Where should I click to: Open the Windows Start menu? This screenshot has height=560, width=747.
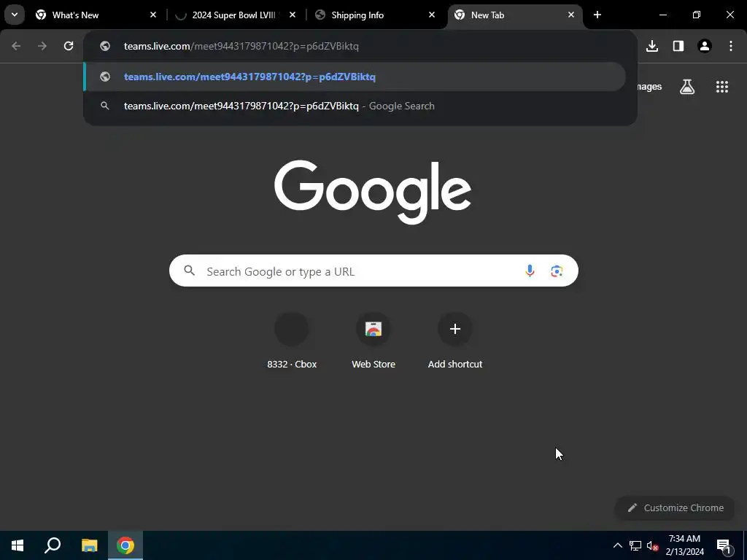pos(18,545)
